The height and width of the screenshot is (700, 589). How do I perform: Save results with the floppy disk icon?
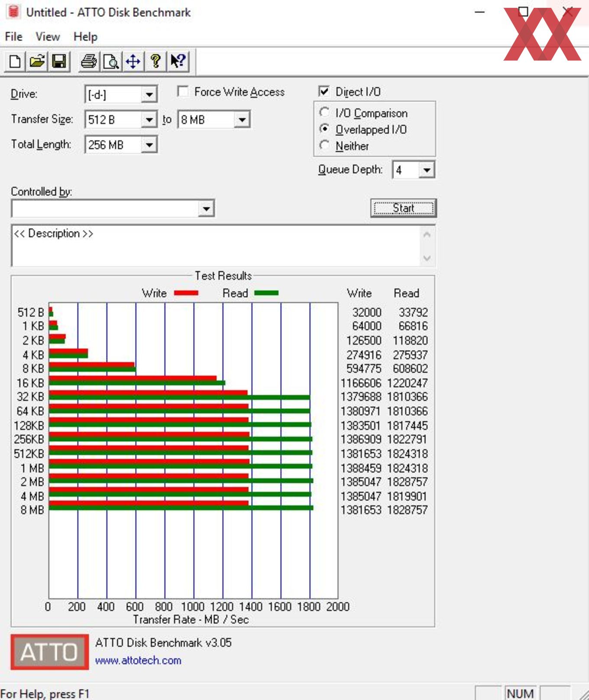point(59,61)
